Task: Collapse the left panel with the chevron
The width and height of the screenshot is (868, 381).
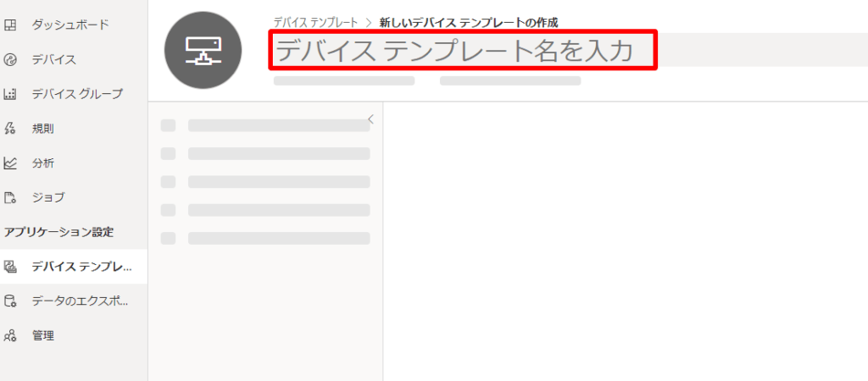Action: coord(370,119)
